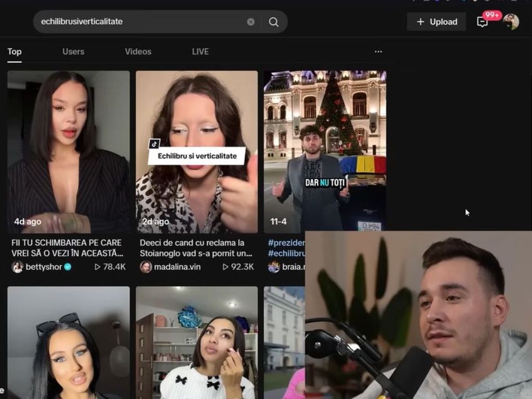
Task: Open the profile avatar menu
Action: 511,22
